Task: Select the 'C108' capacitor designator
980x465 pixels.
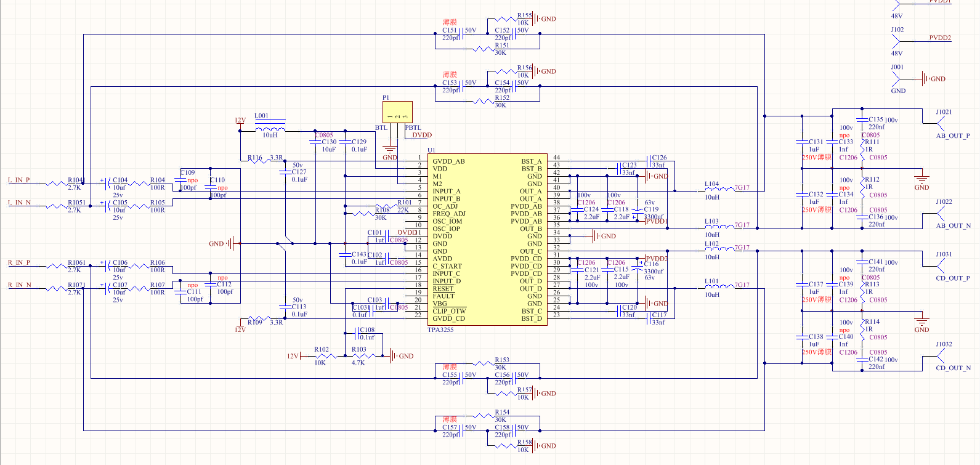Action: pyautogui.click(x=367, y=330)
